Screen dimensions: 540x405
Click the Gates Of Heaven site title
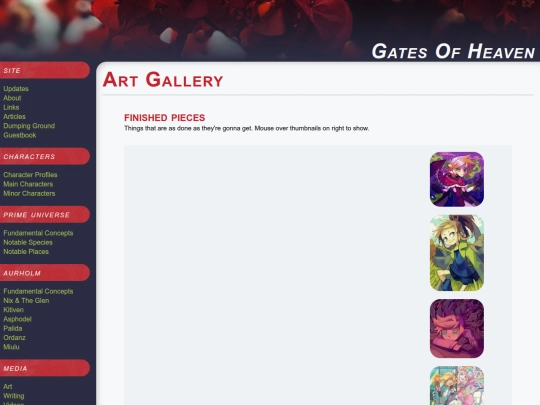pyautogui.click(x=453, y=51)
